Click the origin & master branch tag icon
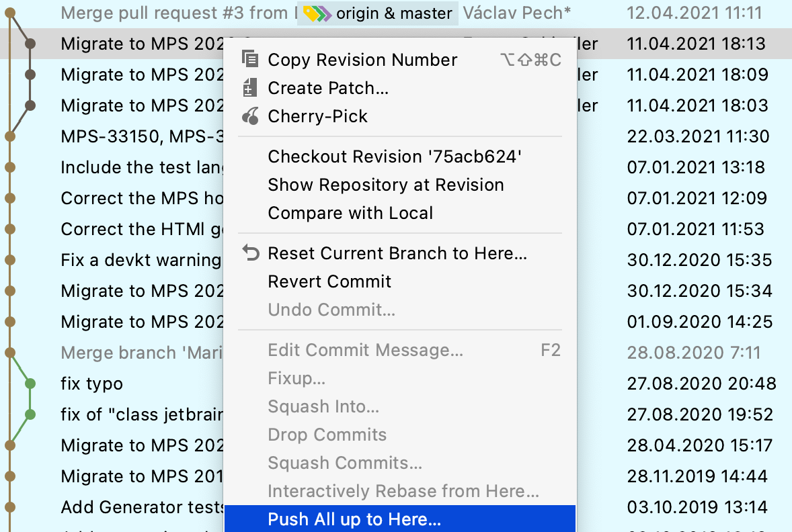Image resolution: width=792 pixels, height=532 pixels. pyautogui.click(x=317, y=13)
